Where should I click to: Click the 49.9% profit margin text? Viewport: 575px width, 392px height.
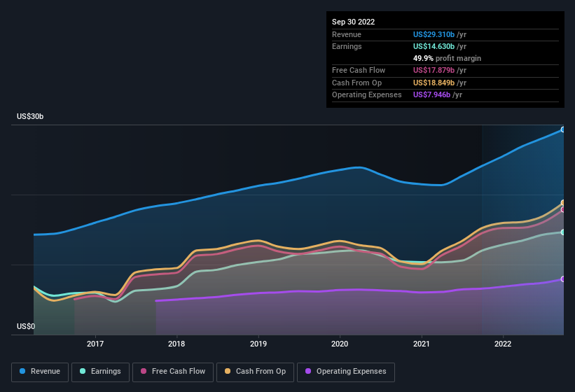[x=447, y=58]
